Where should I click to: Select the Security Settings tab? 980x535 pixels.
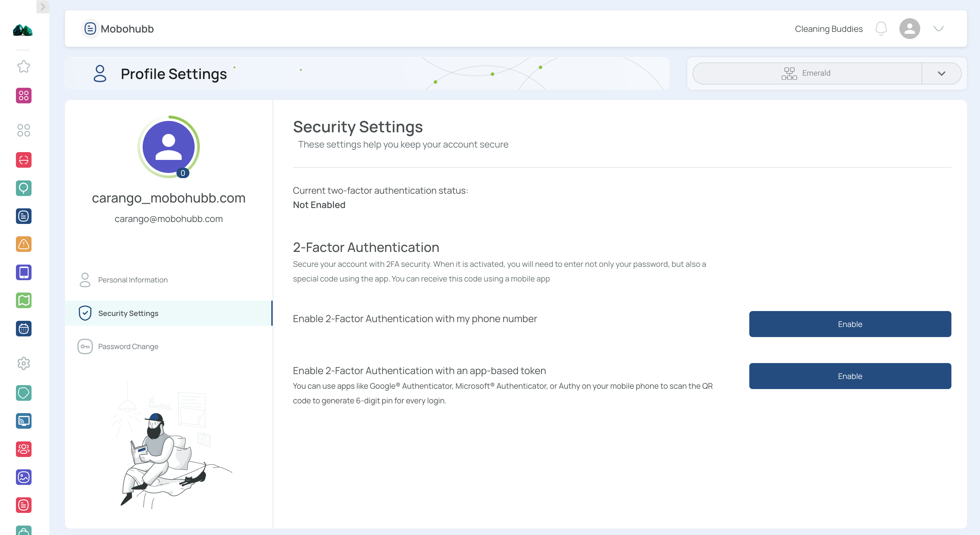click(x=169, y=313)
